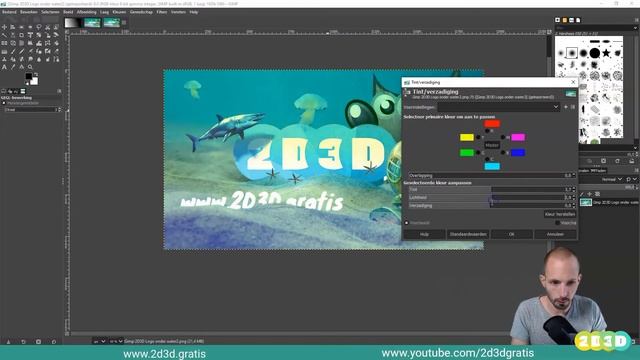Select the Red primary color radio
Viewport: 640px width, 360px height.
[x=487, y=131]
